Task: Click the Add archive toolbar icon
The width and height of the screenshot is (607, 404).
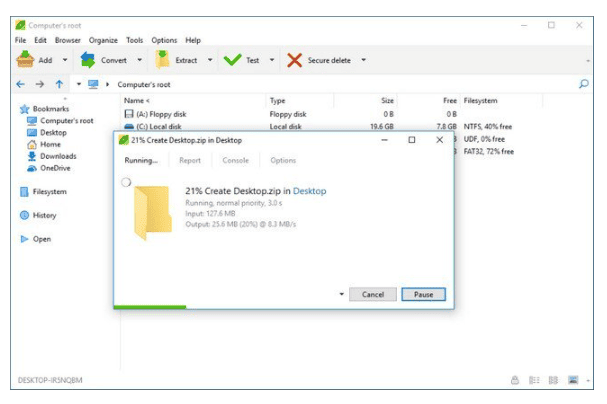Action: pos(25,60)
